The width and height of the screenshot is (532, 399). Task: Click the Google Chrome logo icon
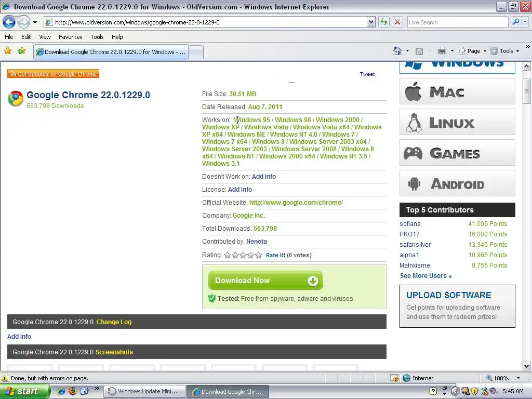coord(15,98)
